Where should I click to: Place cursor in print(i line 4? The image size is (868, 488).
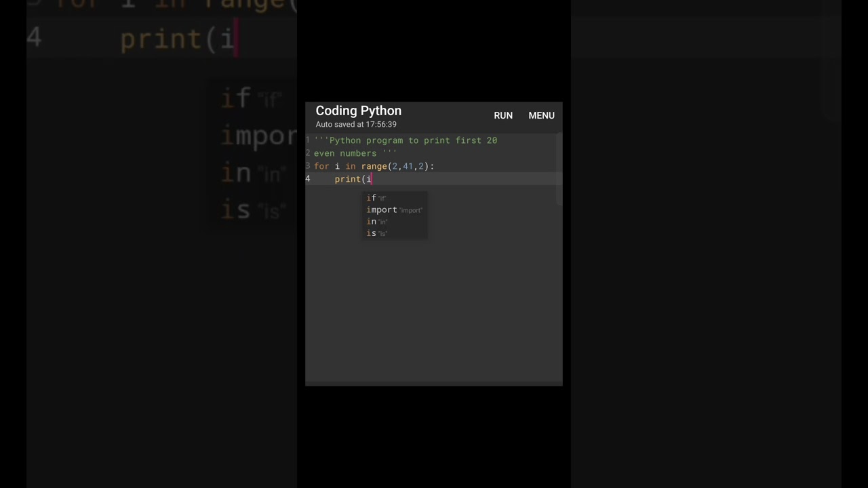coord(353,179)
